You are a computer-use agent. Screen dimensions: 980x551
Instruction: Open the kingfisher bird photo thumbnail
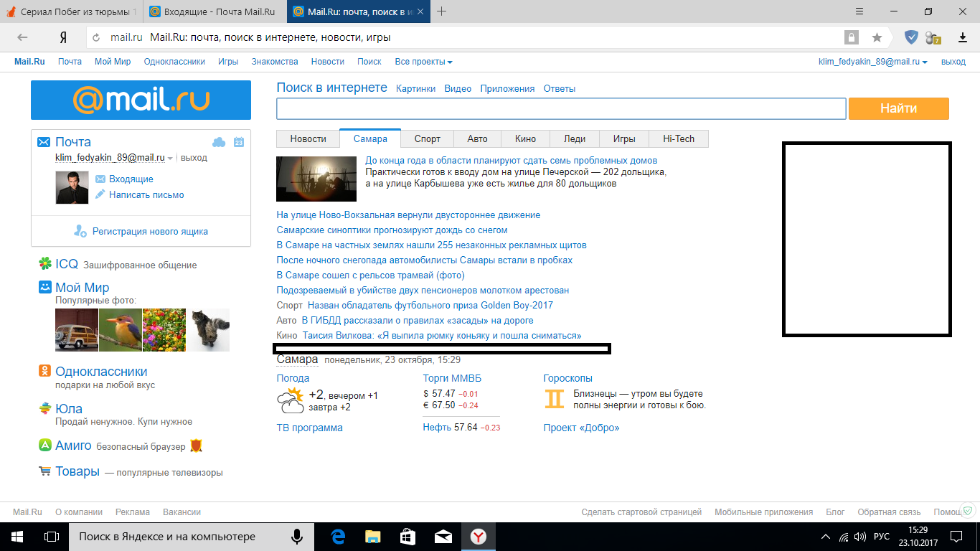pos(121,330)
